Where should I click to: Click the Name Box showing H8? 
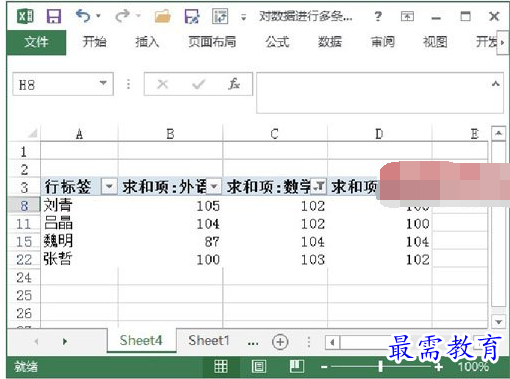coord(55,84)
